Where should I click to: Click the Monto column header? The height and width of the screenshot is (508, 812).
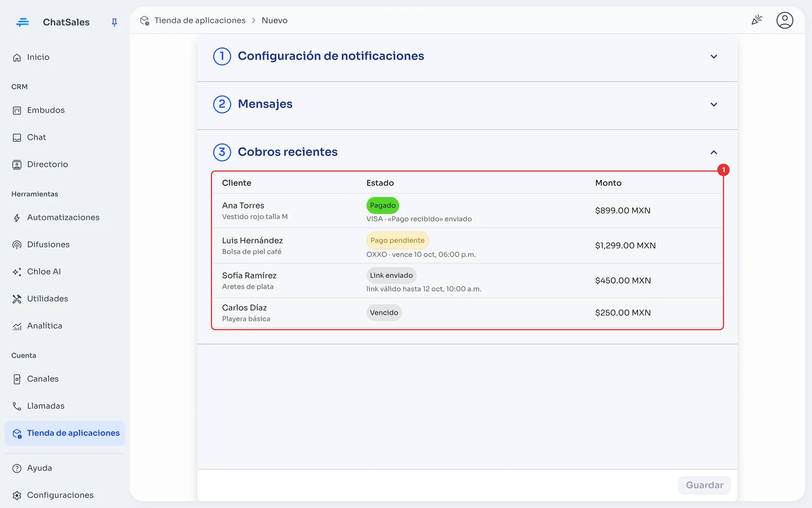[608, 183]
